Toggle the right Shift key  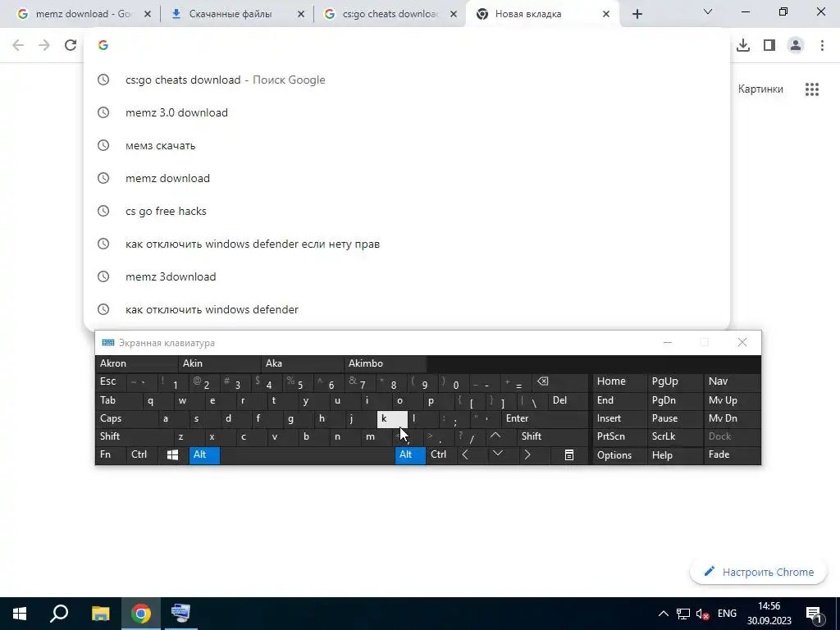click(x=552, y=436)
